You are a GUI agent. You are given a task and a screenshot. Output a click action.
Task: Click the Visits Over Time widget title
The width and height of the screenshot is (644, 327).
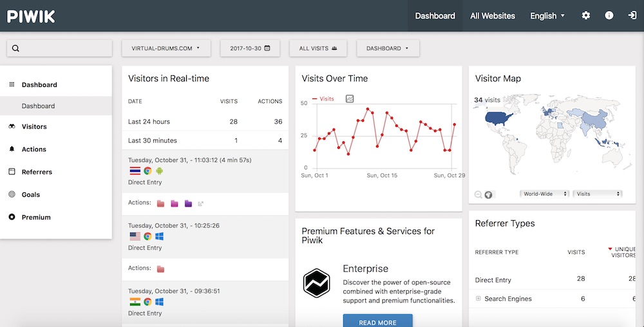(x=335, y=79)
